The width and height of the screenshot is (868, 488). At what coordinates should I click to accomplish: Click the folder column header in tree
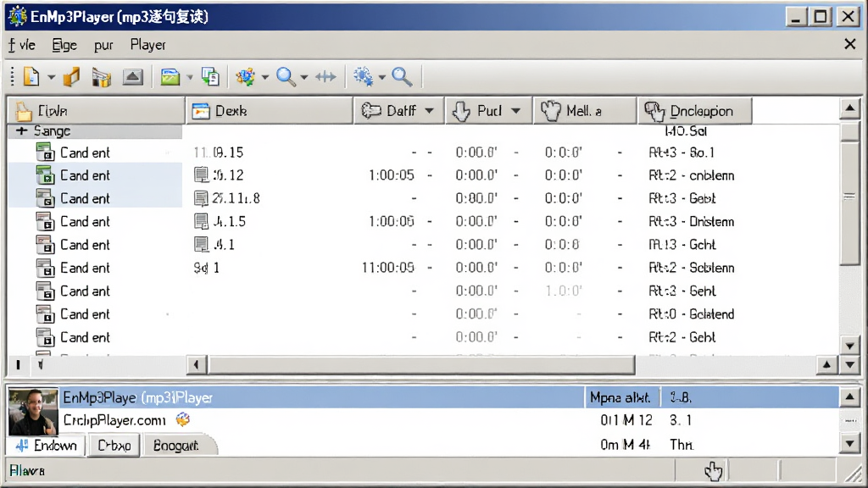[x=97, y=111]
